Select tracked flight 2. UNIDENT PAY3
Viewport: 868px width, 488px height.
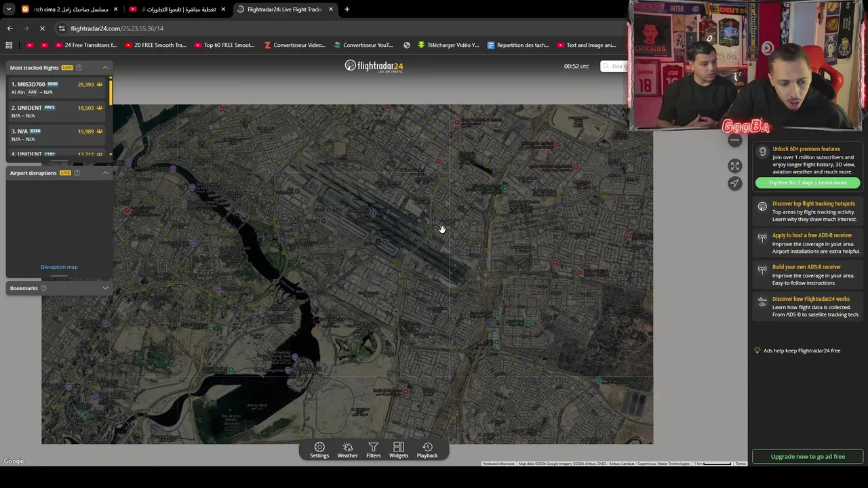click(x=57, y=111)
